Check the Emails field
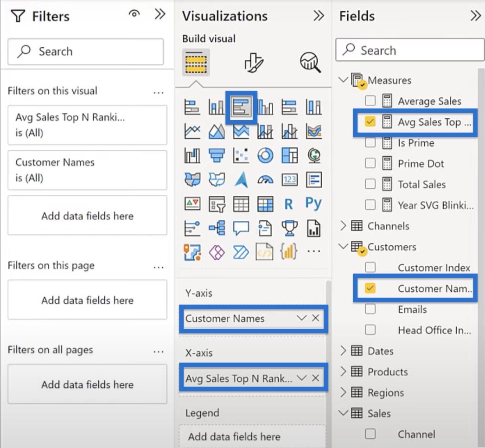 tap(370, 309)
